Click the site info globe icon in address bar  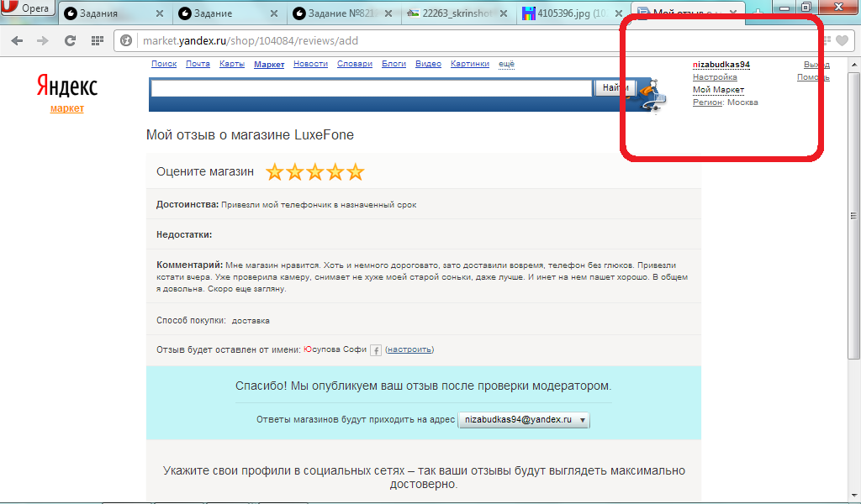126,40
